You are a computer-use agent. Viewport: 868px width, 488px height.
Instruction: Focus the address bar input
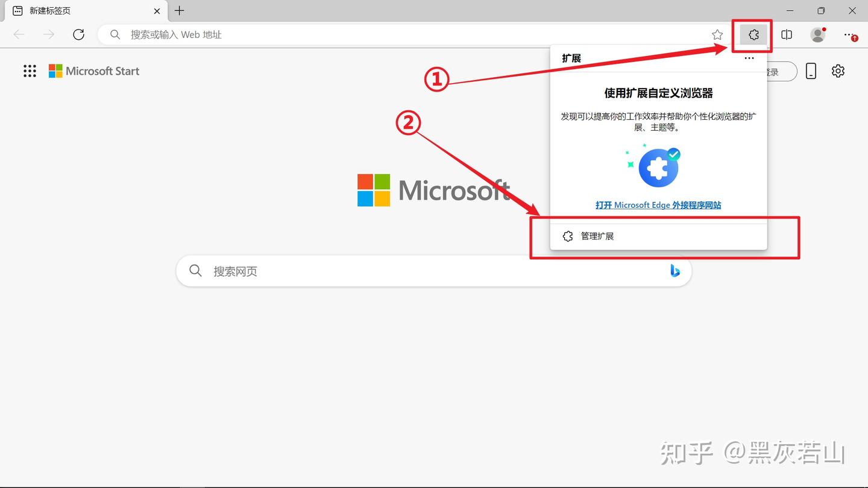click(416, 35)
